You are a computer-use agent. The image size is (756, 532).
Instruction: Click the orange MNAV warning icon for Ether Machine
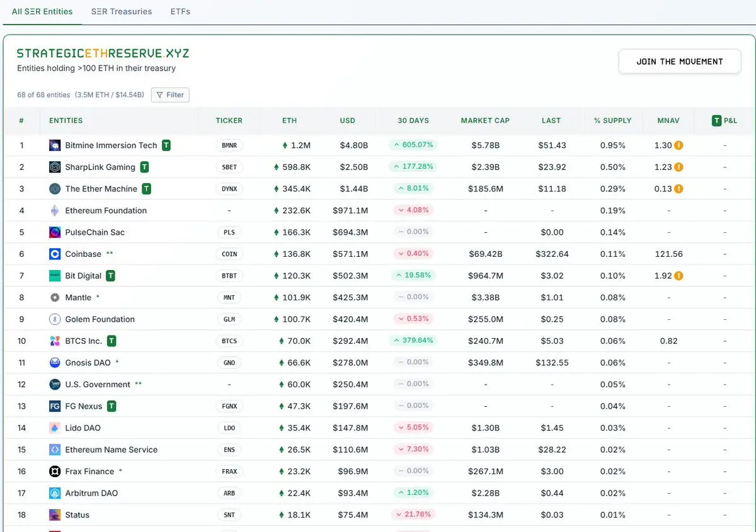coord(679,189)
